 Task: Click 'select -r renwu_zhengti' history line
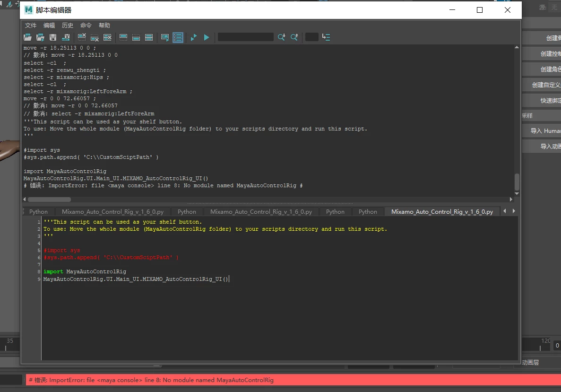click(x=65, y=70)
